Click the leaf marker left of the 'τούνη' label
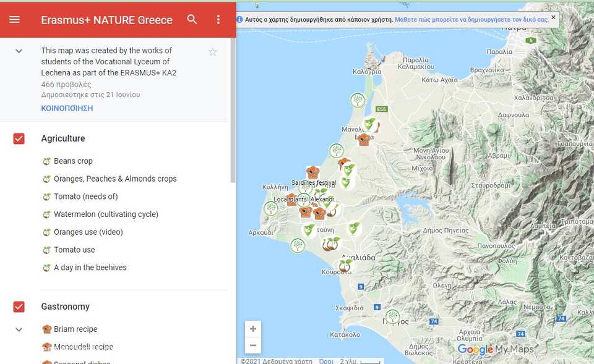The height and width of the screenshot is (364, 594). click(309, 230)
